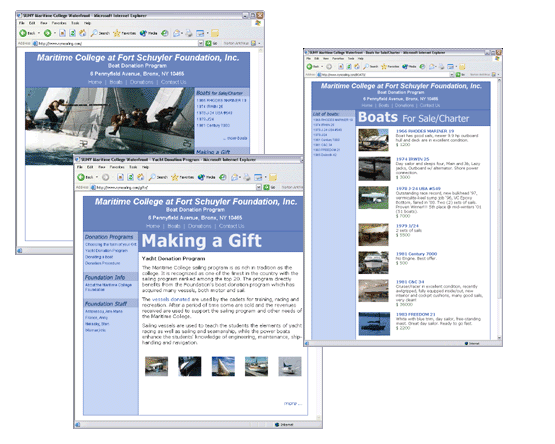Click Go button in homepage browser address bar

tap(211, 43)
